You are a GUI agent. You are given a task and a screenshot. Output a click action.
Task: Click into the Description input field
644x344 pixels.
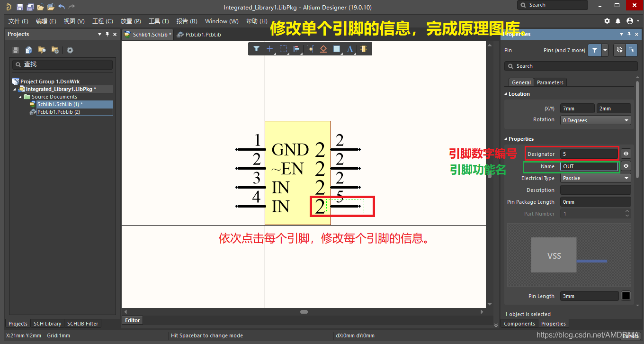click(595, 190)
